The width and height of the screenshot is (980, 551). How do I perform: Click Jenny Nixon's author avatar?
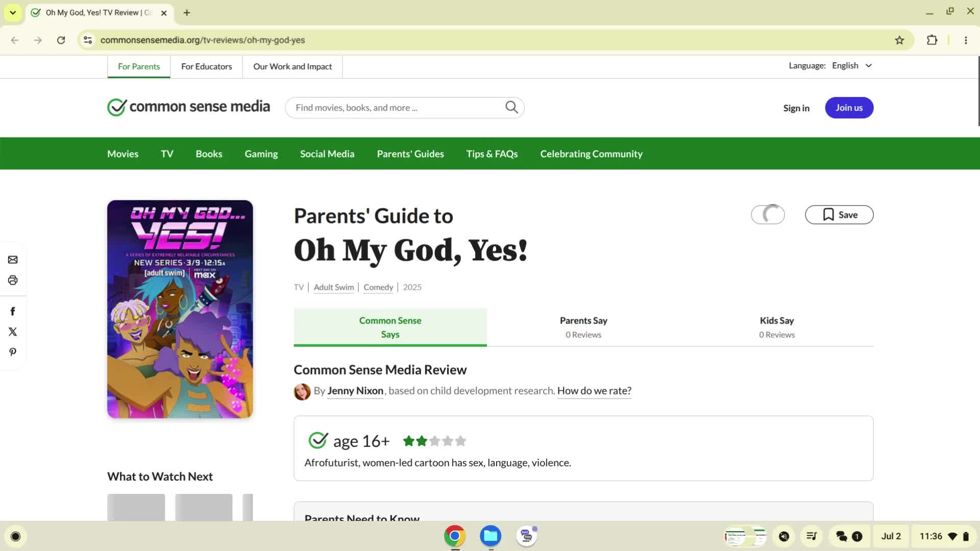click(x=302, y=391)
